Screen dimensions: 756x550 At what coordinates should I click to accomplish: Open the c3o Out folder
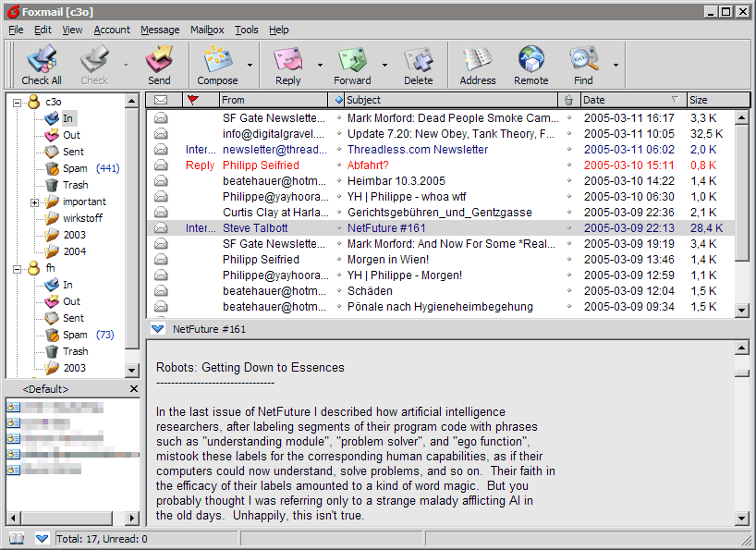pyautogui.click(x=71, y=135)
